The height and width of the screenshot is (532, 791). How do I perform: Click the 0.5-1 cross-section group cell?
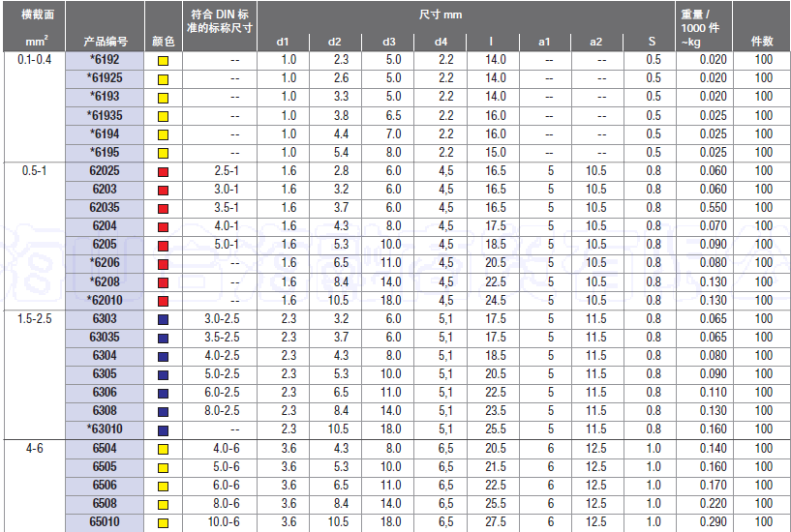pos(35,171)
